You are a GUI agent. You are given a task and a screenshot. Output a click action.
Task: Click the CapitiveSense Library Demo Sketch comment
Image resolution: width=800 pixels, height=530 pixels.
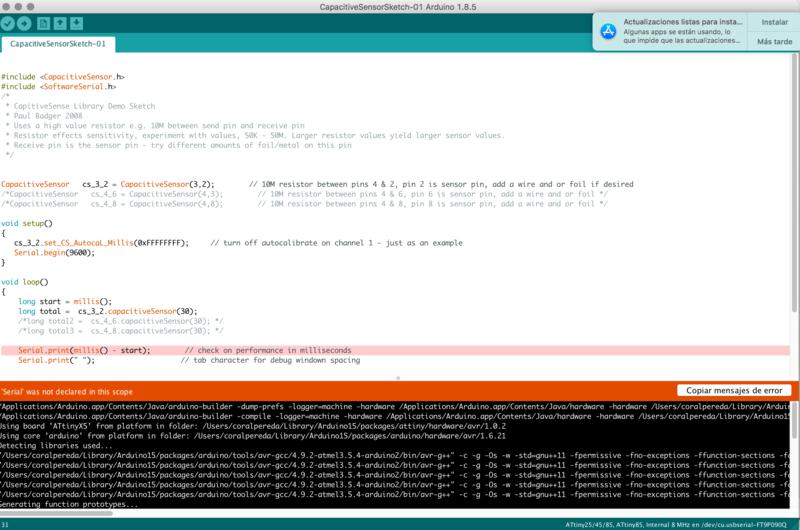coord(80,106)
